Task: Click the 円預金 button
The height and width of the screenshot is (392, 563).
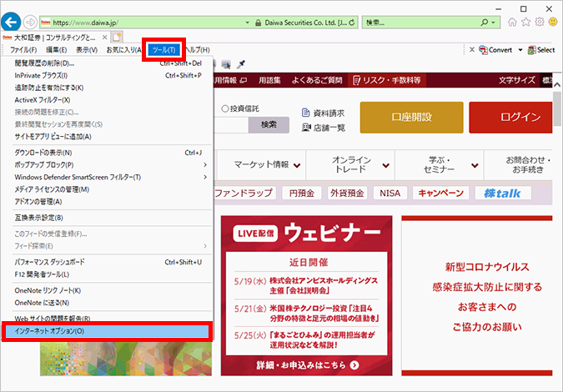Action: coord(302,193)
